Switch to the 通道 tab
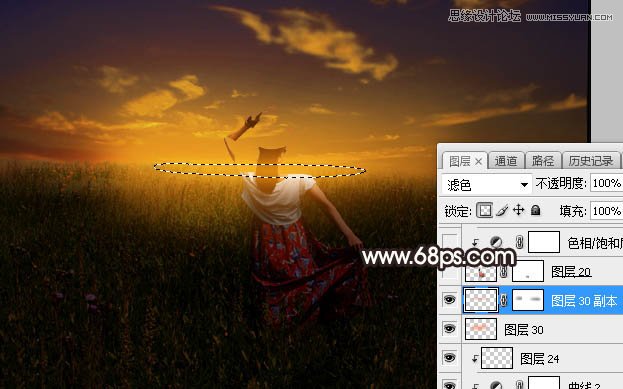Image resolution: width=623 pixels, height=389 pixels. pos(506,161)
